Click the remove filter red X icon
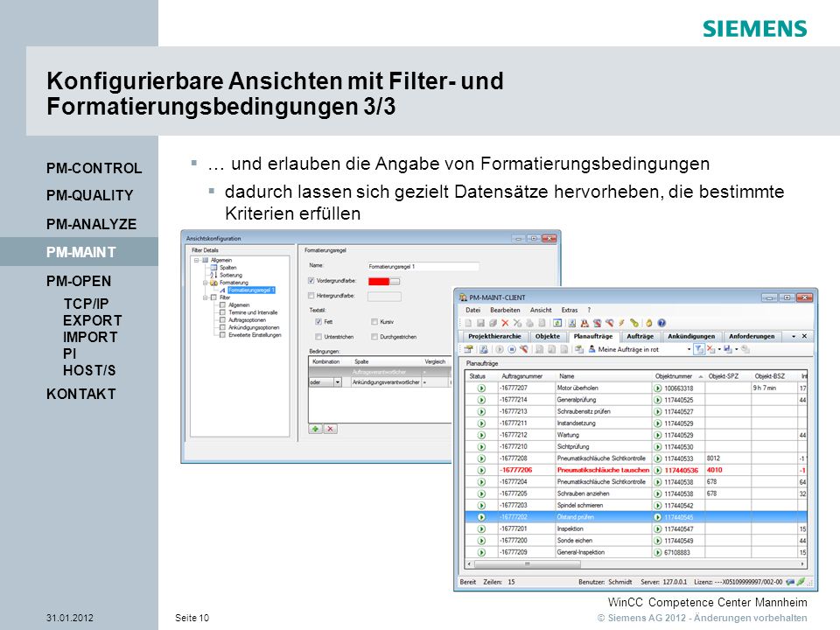Image resolution: width=840 pixels, height=630 pixels. pos(710,349)
